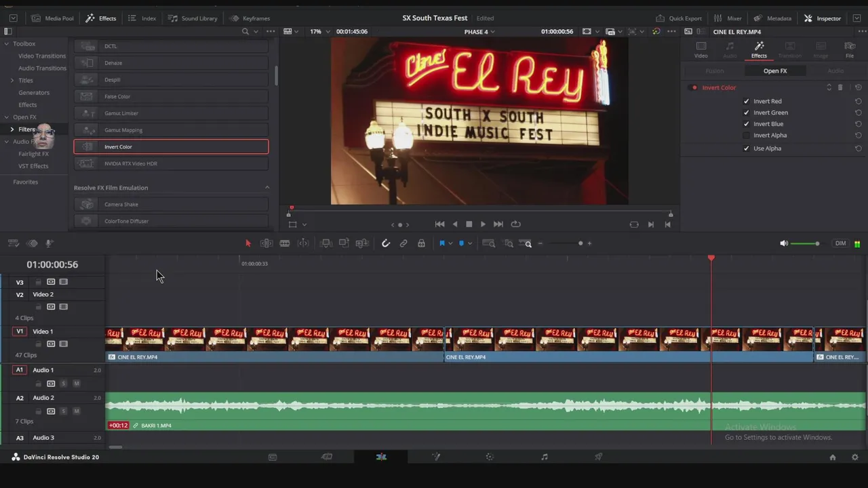
Task: Open the PHASE 4 timeline dropdown
Action: click(479, 32)
